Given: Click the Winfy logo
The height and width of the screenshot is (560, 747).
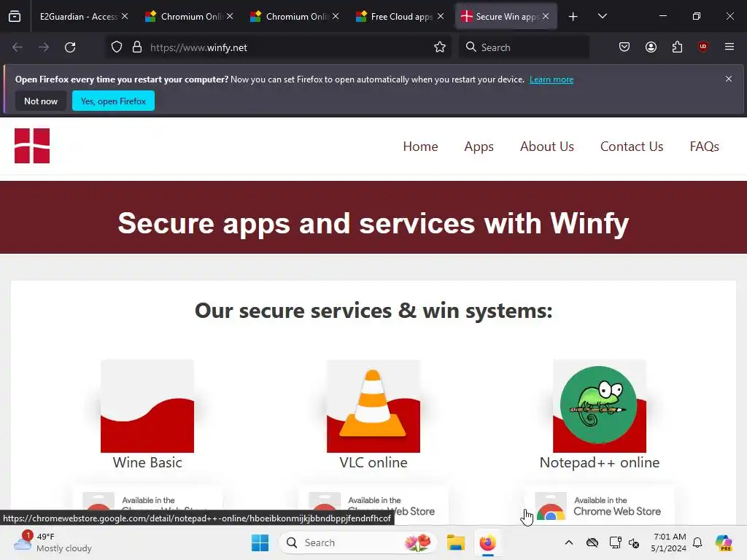Looking at the screenshot, I should pyautogui.click(x=32, y=146).
